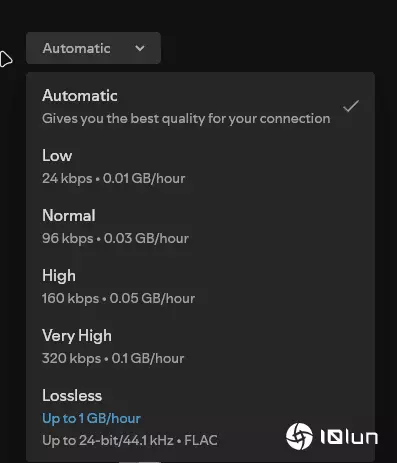Click the 24 kbps 0.01 GB/hour description
Viewport: 397px width, 463px height.
[x=113, y=179]
